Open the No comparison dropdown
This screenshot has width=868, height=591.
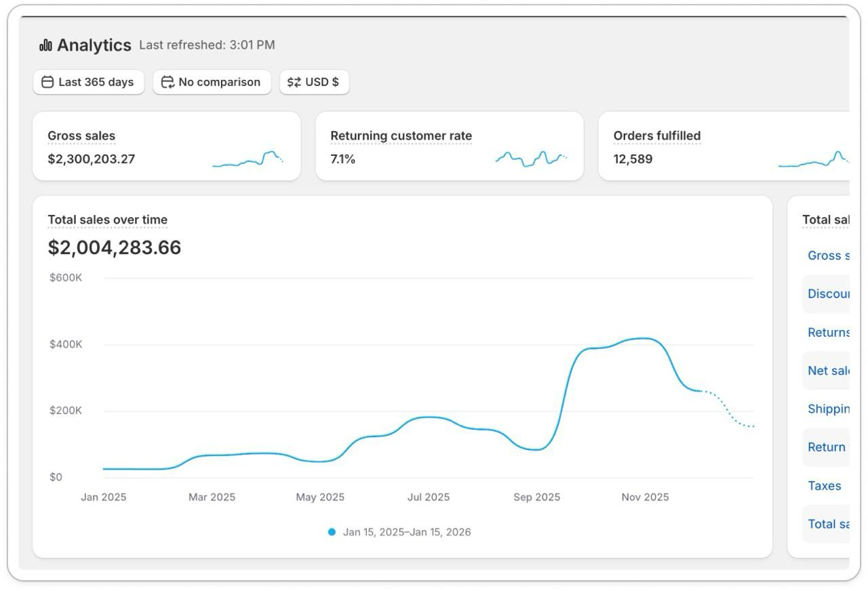(212, 82)
